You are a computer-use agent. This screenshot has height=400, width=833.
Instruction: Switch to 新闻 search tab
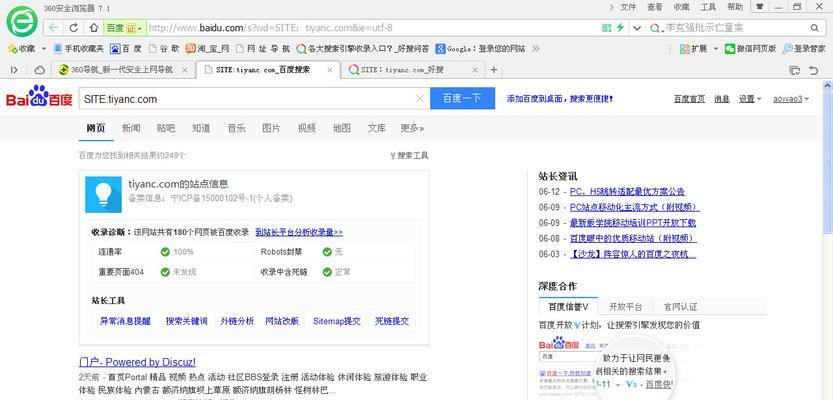(x=131, y=128)
